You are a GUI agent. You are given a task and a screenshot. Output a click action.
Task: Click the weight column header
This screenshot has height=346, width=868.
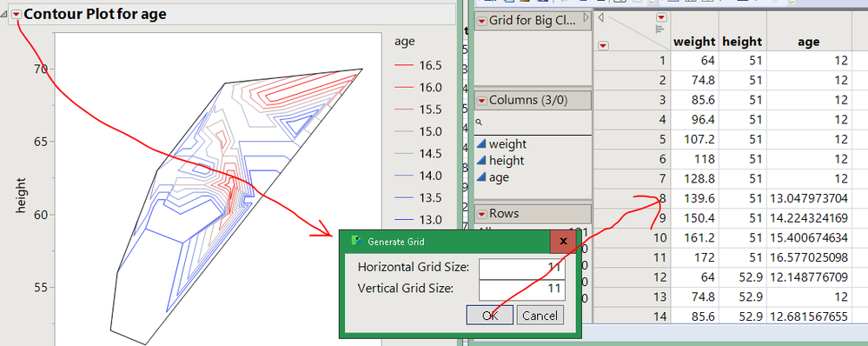(x=694, y=42)
